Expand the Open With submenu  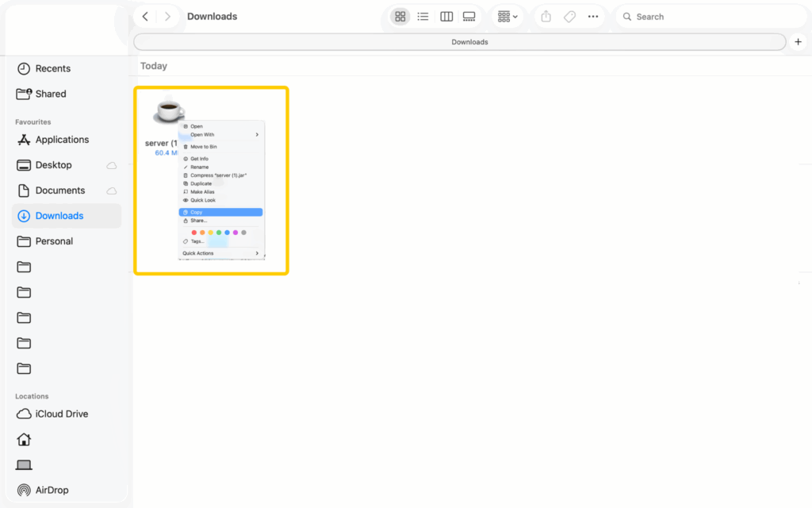(220, 135)
